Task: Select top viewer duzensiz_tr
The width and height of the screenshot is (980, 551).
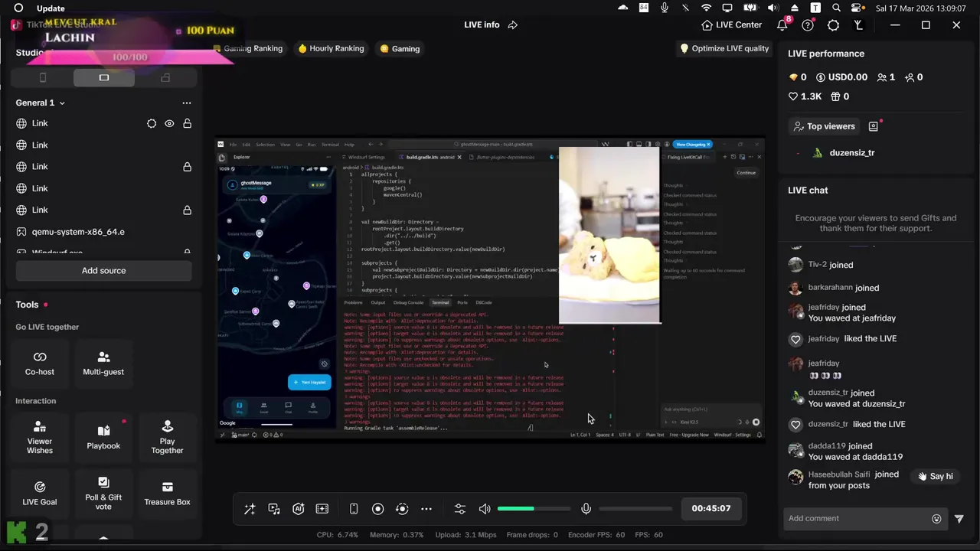Action: click(x=851, y=153)
